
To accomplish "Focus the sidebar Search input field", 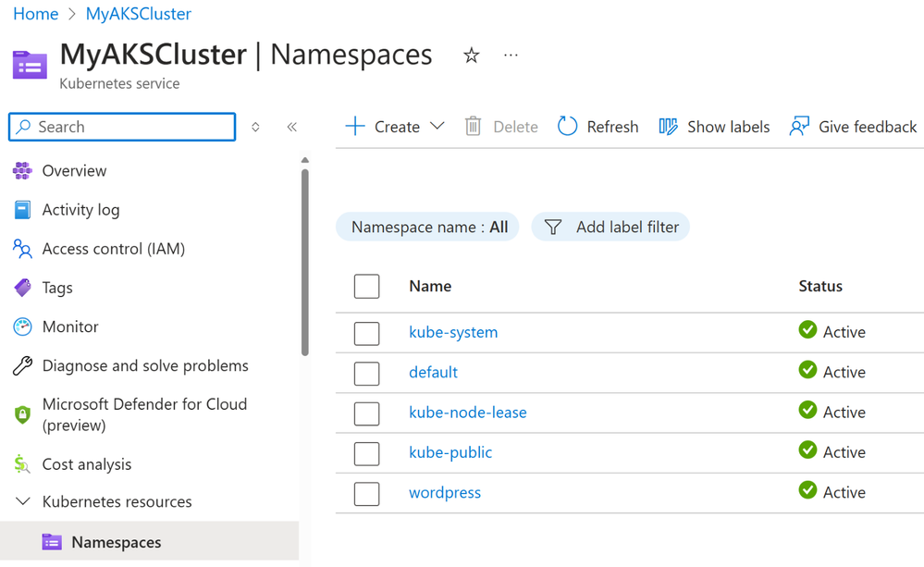I will (122, 127).
